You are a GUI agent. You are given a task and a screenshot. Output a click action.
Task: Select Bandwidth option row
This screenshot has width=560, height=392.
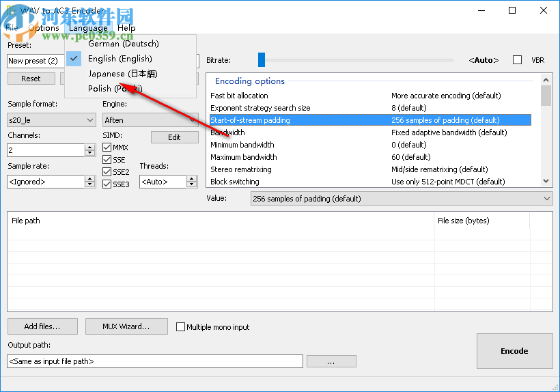click(x=370, y=132)
